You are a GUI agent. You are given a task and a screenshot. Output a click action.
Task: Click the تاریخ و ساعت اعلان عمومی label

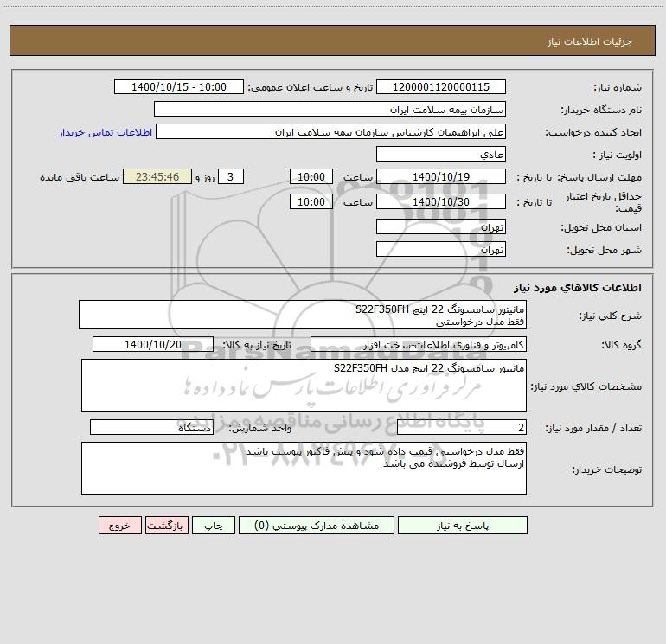311,87
